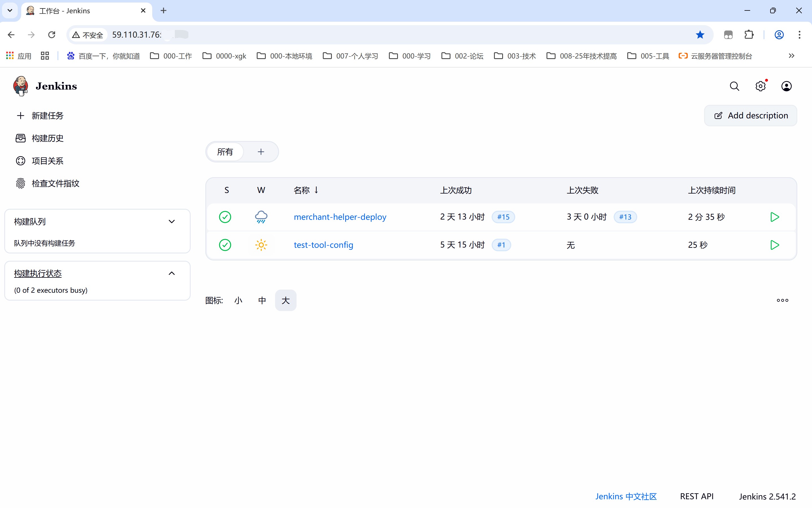
Task: Sort by S status column header
Action: 227,190
